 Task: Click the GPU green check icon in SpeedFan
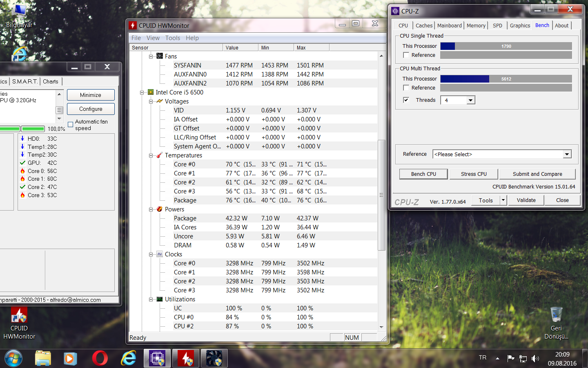tap(22, 163)
